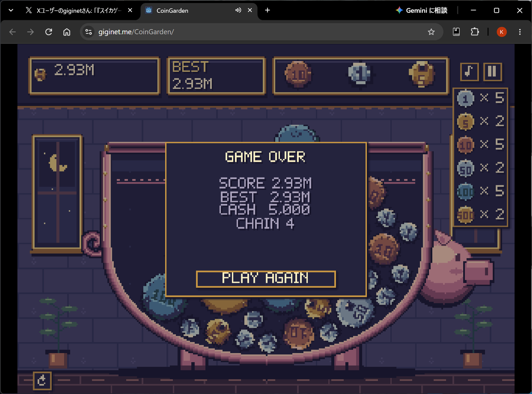The image size is (532, 394).
Task: Click the BEST 2.93M score box
Action: point(216,76)
